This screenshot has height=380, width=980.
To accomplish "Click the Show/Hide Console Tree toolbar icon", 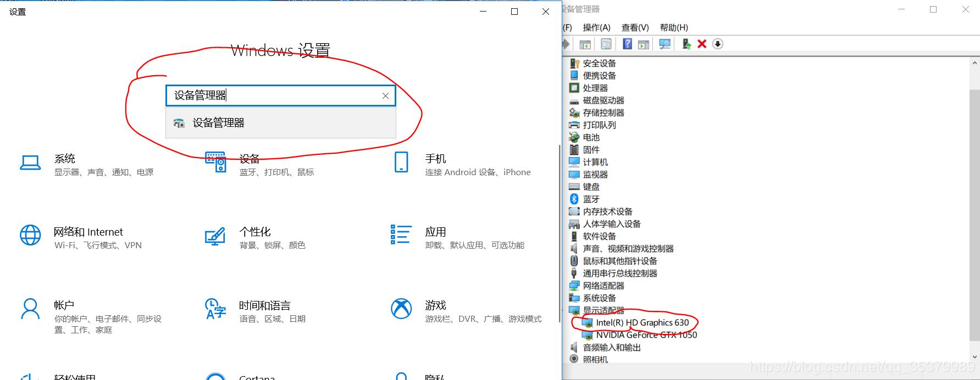I will (585, 44).
